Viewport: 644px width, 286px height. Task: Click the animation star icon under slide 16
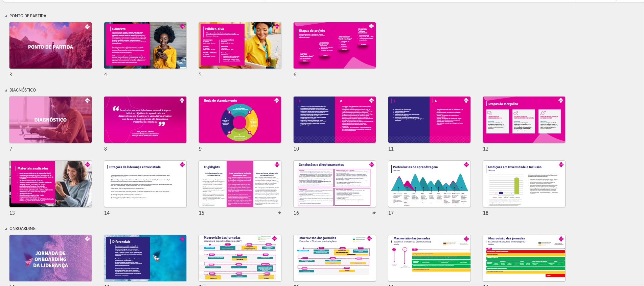374,213
